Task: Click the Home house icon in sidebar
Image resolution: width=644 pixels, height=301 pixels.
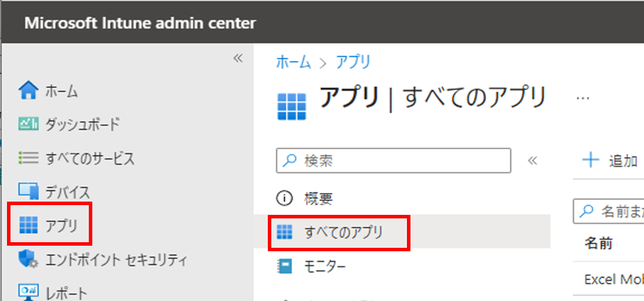Action: point(29,90)
